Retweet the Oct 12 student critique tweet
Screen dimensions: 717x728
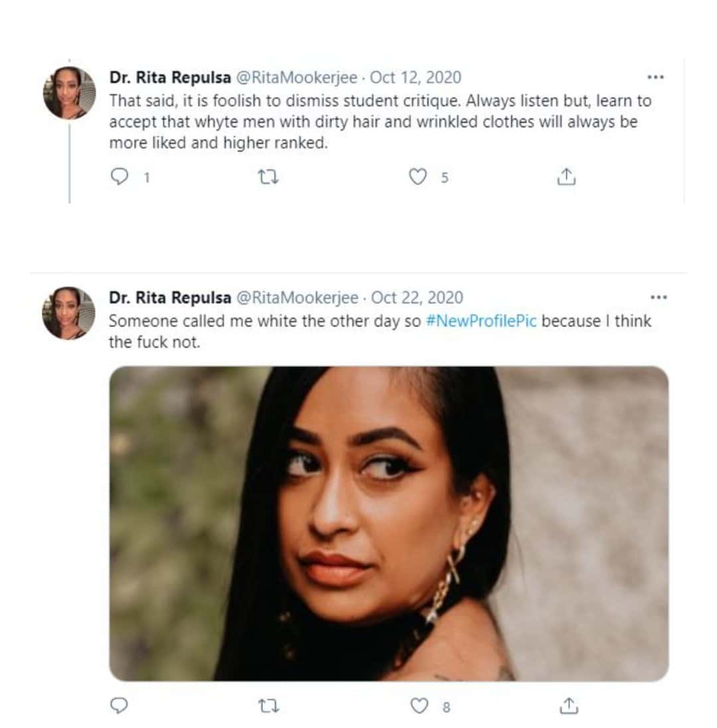268,177
